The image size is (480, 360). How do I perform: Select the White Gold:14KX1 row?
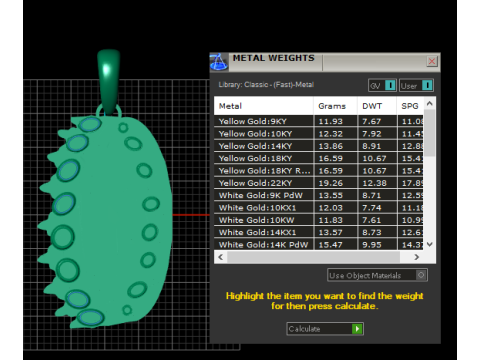(x=318, y=232)
